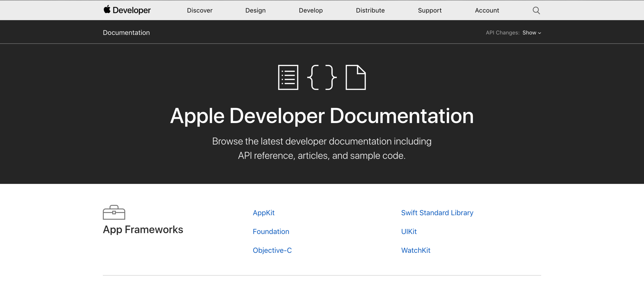Click the Documentation title link

click(126, 33)
